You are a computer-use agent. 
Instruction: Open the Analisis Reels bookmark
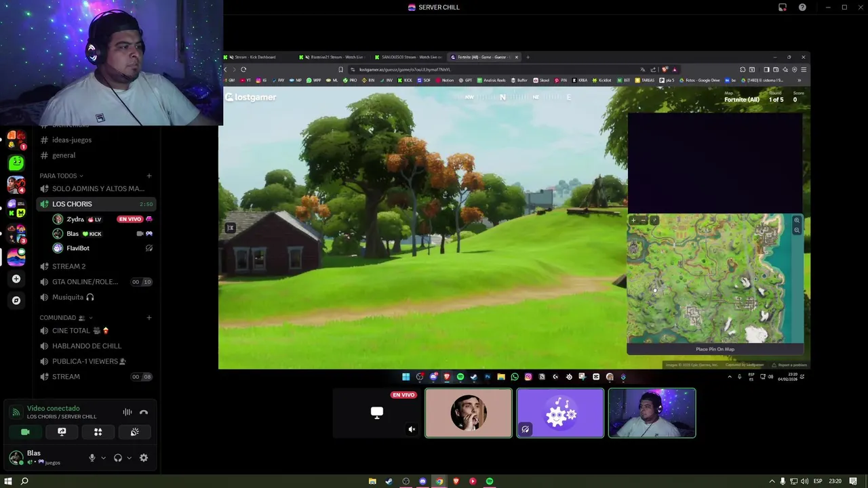coord(491,80)
